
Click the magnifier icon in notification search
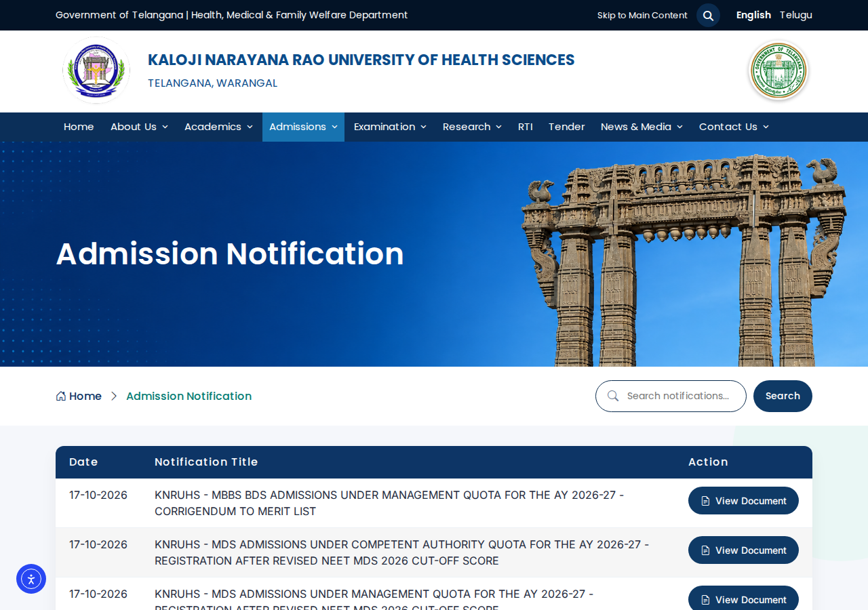[613, 396]
